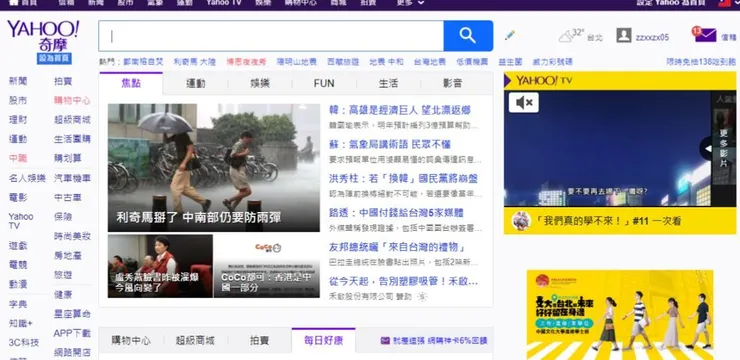Click trending term 台灣地震

coord(429,62)
